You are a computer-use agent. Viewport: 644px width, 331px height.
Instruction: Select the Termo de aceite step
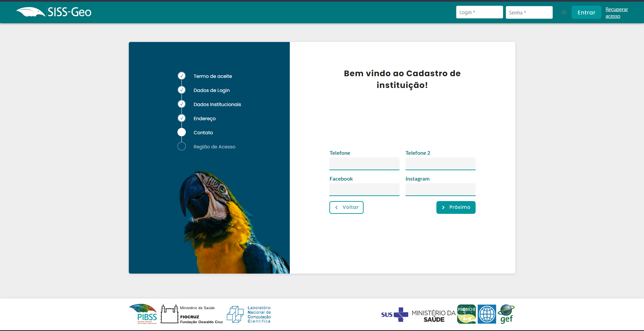click(212, 76)
